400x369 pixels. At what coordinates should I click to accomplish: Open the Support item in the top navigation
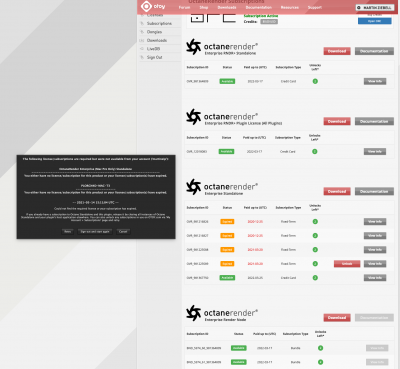(x=315, y=7)
